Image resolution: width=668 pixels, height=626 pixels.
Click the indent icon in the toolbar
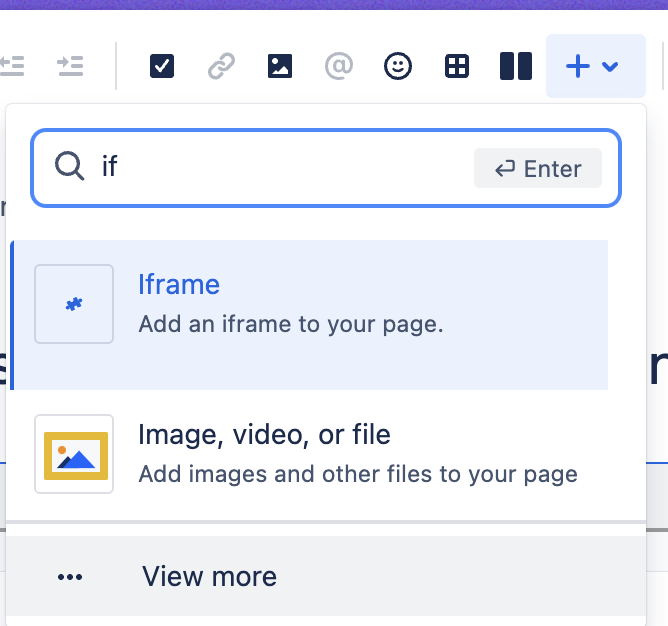(70, 66)
